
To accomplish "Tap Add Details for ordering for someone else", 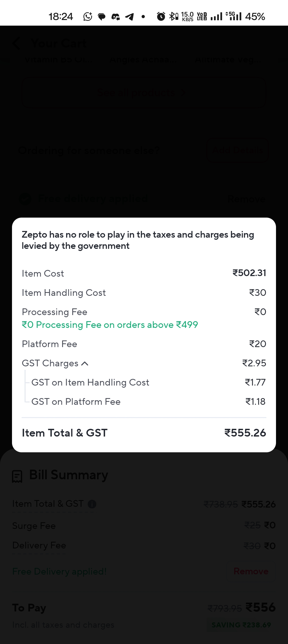I will click(237, 150).
